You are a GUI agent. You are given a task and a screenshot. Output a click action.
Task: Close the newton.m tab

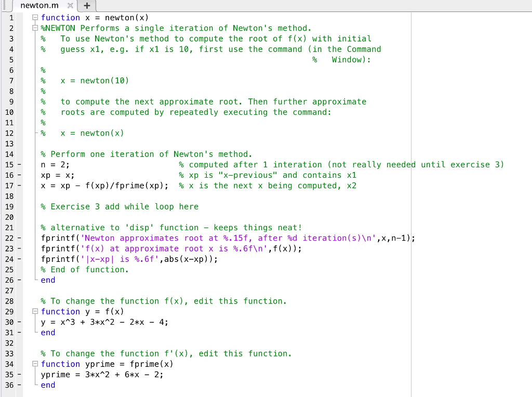pyautogui.click(x=70, y=6)
